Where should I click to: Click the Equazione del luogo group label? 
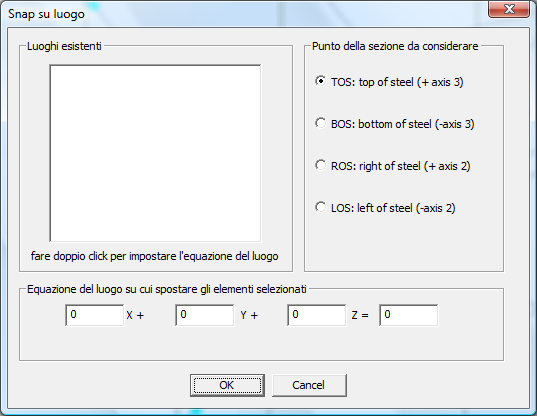click(167, 289)
